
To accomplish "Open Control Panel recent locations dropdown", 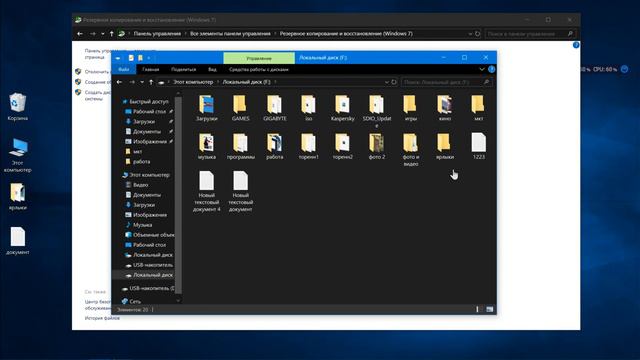I will click(x=102, y=34).
